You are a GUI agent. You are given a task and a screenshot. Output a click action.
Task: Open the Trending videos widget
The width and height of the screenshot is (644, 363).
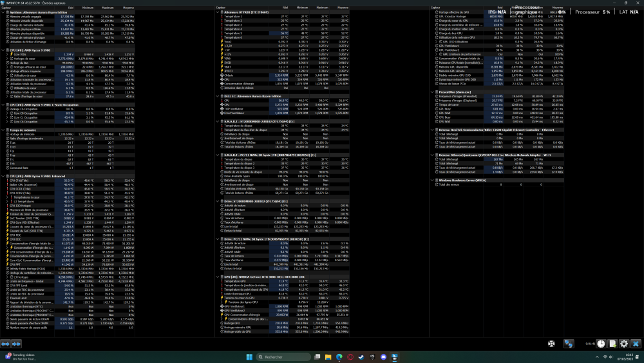point(20,357)
